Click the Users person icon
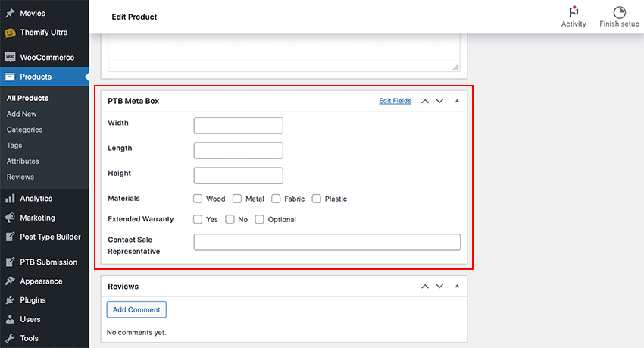The width and height of the screenshot is (644, 348). pyautogui.click(x=10, y=319)
